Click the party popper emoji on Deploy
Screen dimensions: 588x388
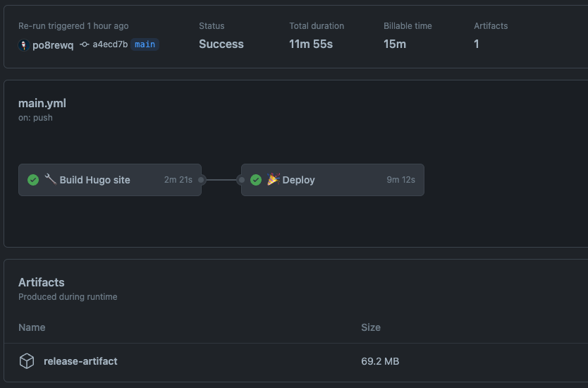[x=274, y=179]
